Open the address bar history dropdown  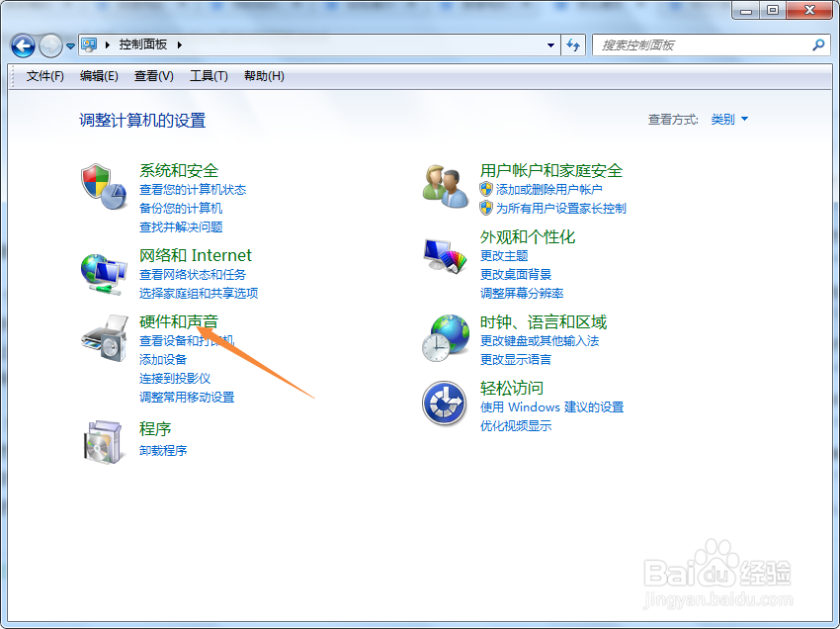[550, 45]
